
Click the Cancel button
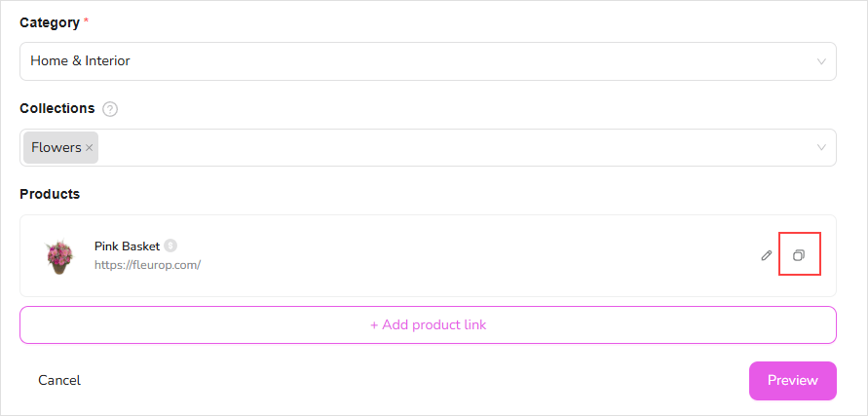(59, 380)
